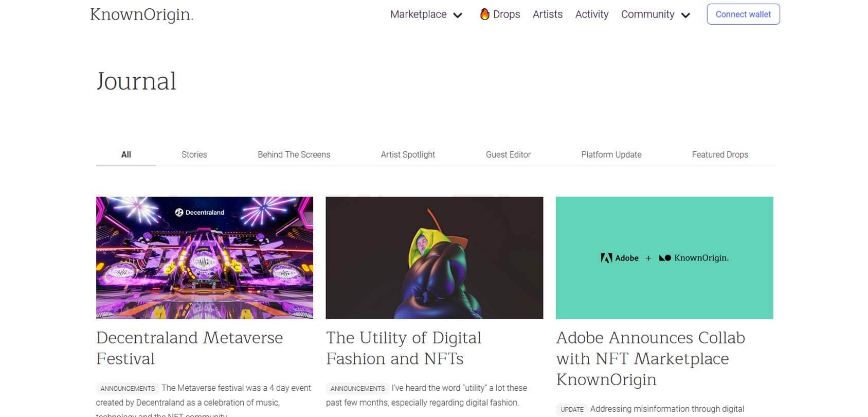
Task: Click the UPDATE tag under Adobe article
Action: coord(572,409)
